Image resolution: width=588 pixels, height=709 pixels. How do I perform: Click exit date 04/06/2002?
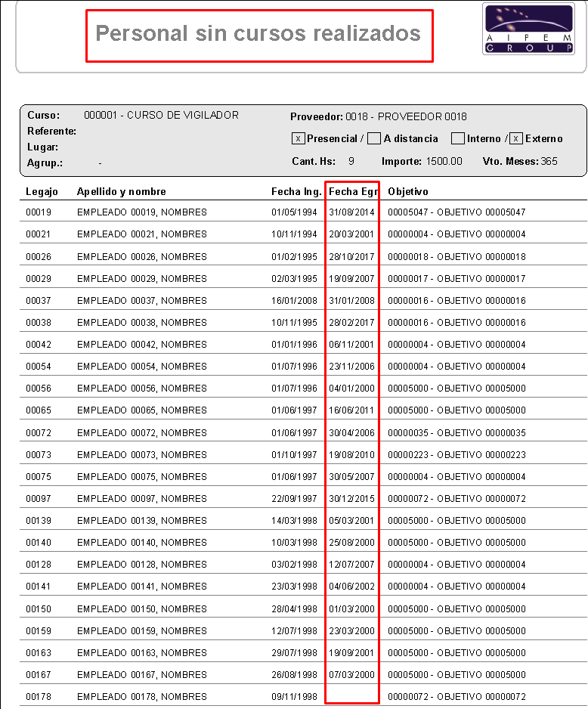pos(351,587)
